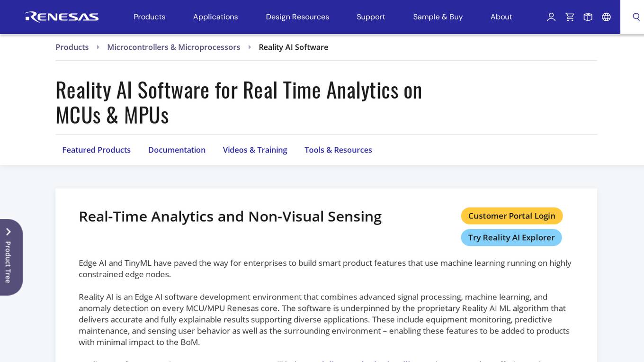Open the About menu
Screen dimensions: 644x362
point(501,17)
